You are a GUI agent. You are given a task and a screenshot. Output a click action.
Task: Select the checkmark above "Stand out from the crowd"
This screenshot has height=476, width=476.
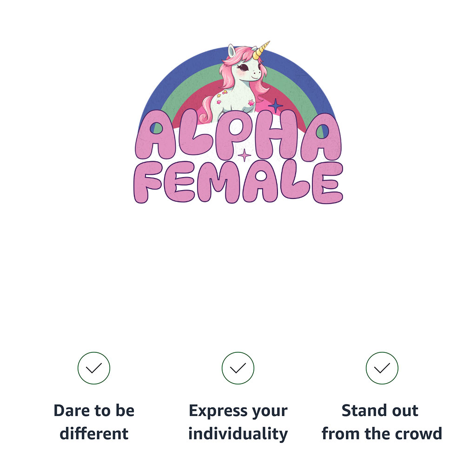[382, 368]
